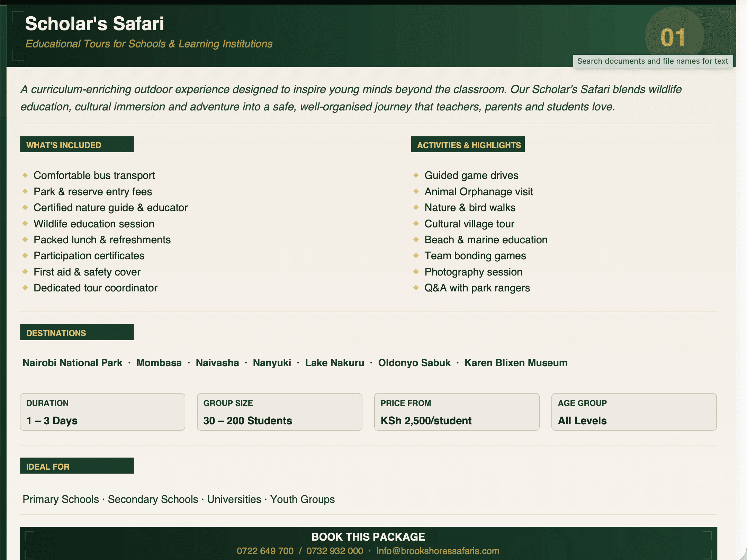Click the BOOK THIS PACKAGE heading
This screenshot has height=560, width=747.
[368, 537]
